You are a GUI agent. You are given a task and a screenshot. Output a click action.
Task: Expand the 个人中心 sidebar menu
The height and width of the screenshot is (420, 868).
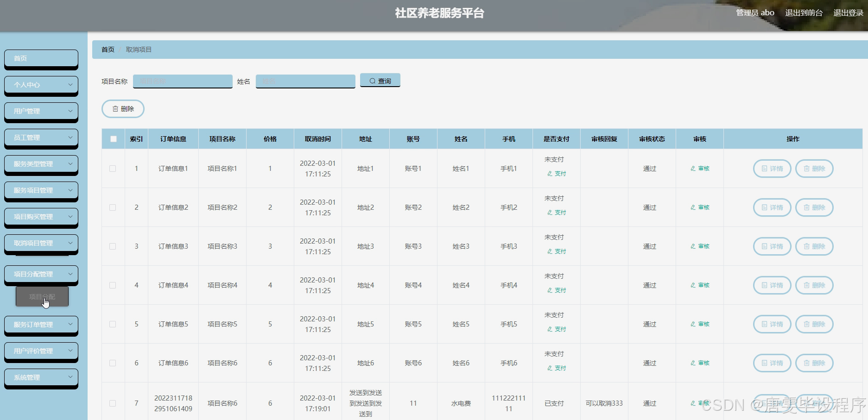(x=41, y=85)
